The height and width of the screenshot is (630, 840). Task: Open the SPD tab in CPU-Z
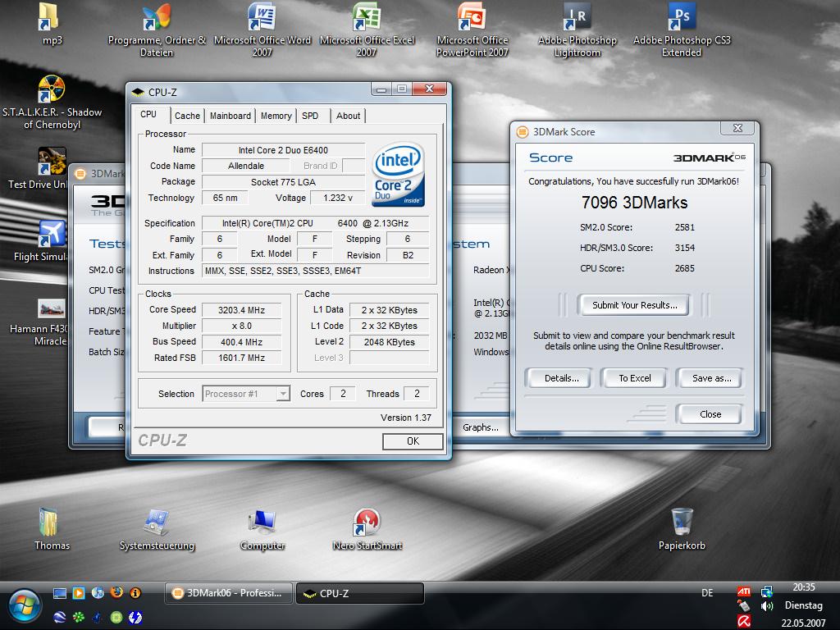coord(310,116)
